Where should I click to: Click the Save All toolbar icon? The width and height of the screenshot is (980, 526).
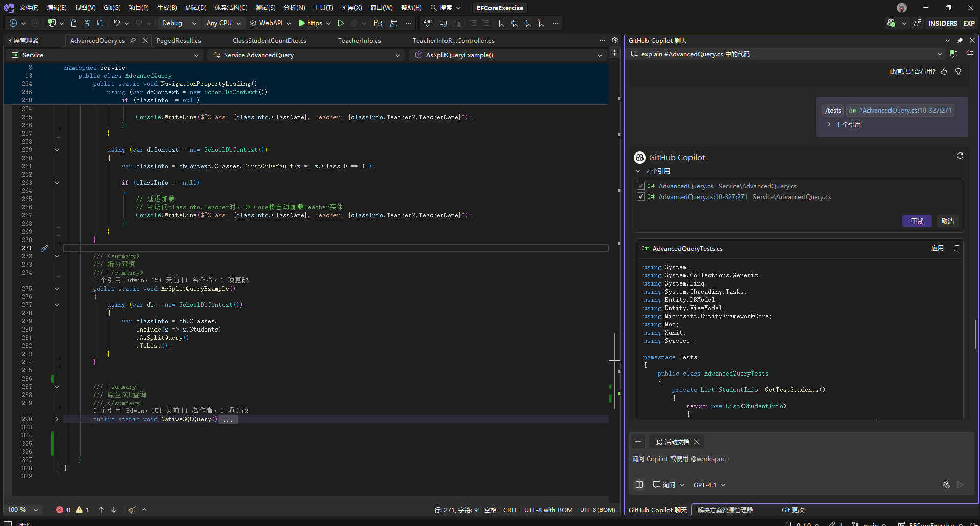(100, 23)
